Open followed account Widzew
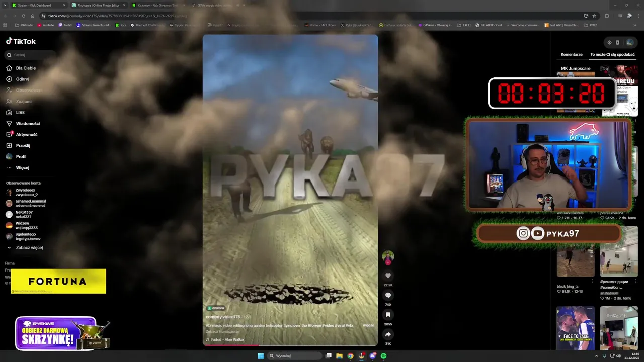The image size is (644, 362). 25,225
